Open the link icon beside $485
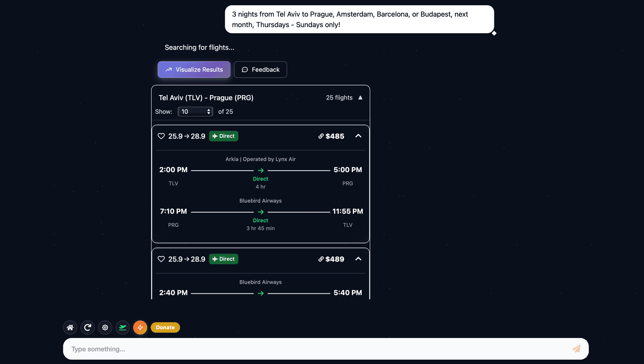644x364 pixels. [x=321, y=136]
